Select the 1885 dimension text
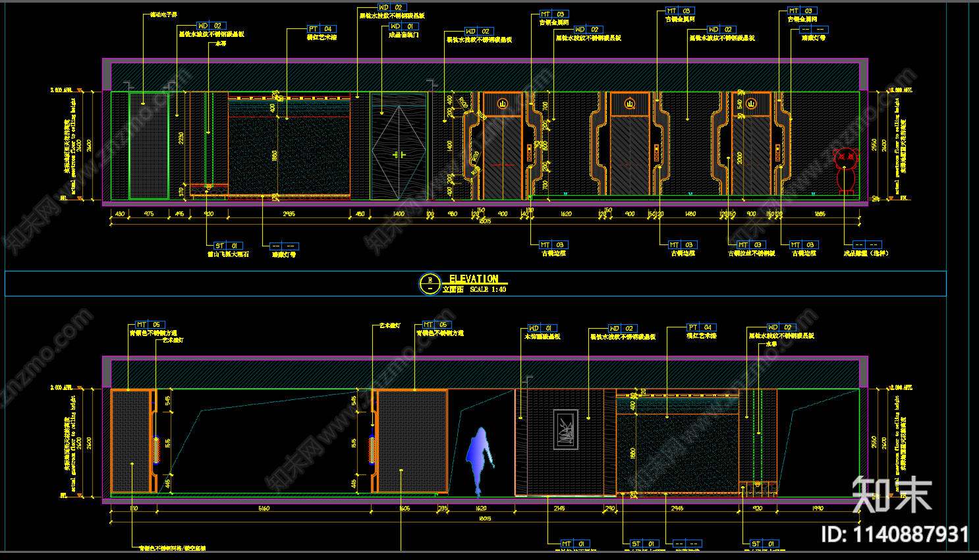Viewport: 979px width, 560px height. [820, 214]
